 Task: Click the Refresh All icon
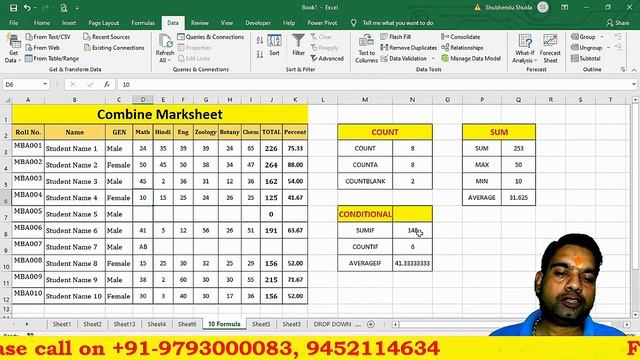coord(165,49)
